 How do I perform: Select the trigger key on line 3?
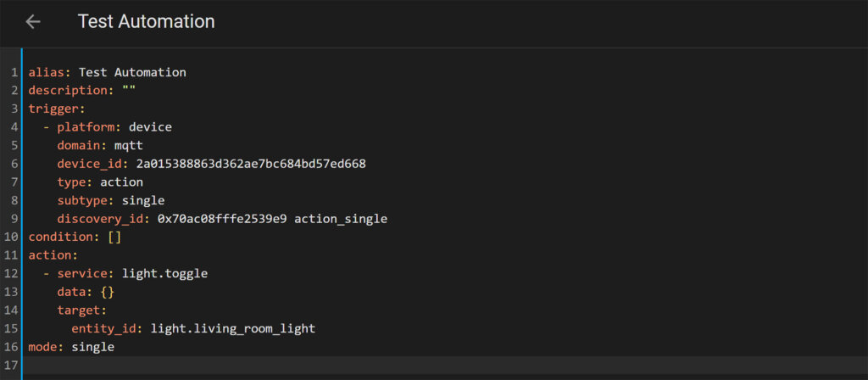tap(54, 109)
